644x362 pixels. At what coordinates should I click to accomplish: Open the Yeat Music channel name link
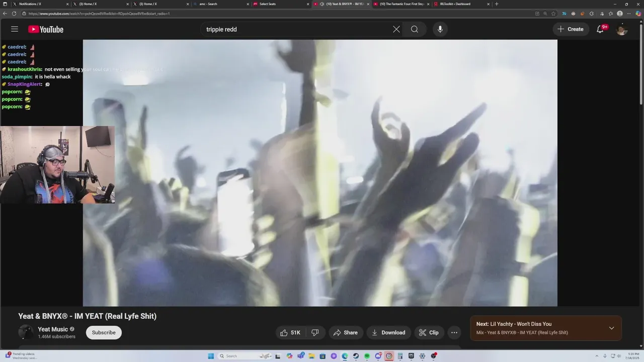click(53, 329)
